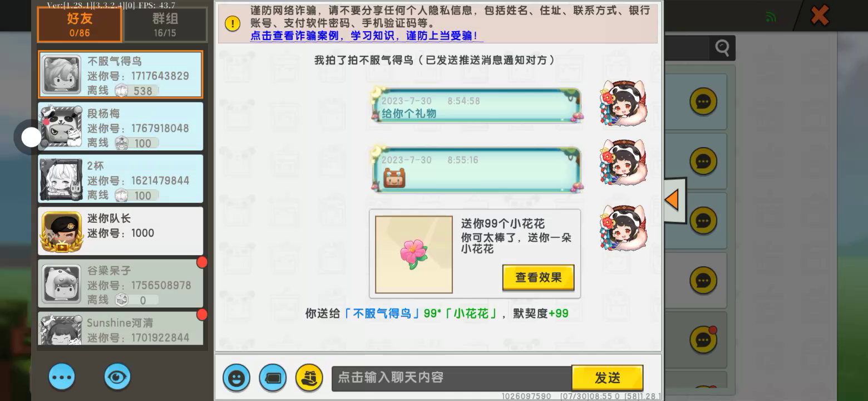Select friend 迷你队长 in list
This screenshot has width=868, height=401.
[x=121, y=231]
